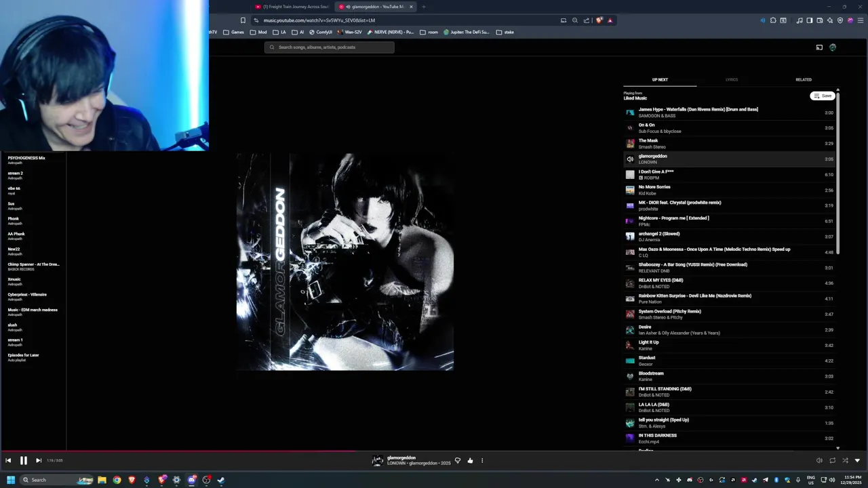
Task: Click the glamorgeddon album artwork
Action: click(345, 262)
